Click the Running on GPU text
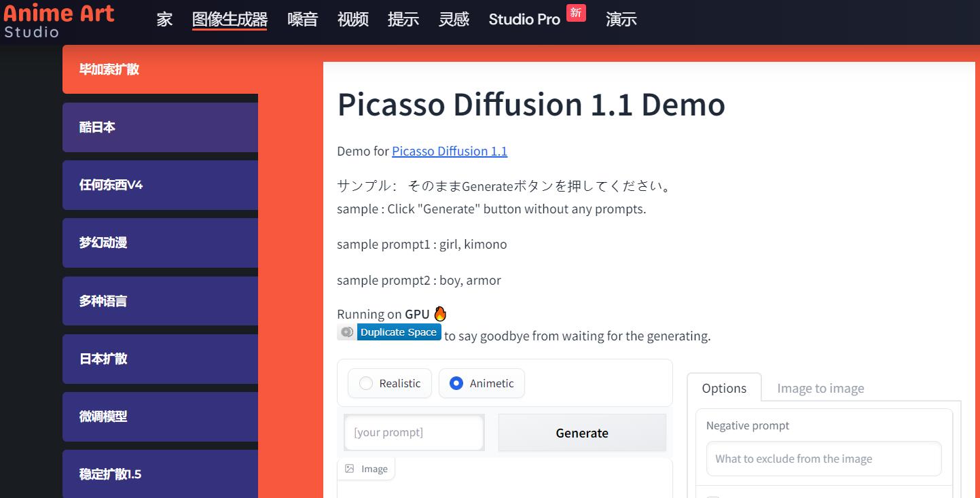The width and height of the screenshot is (980, 498). pos(384,314)
